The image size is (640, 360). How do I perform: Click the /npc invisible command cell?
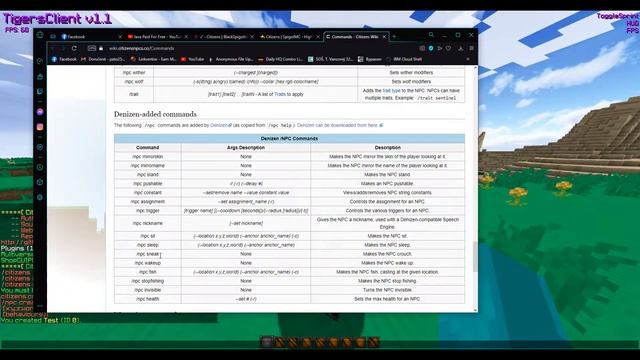148,290
